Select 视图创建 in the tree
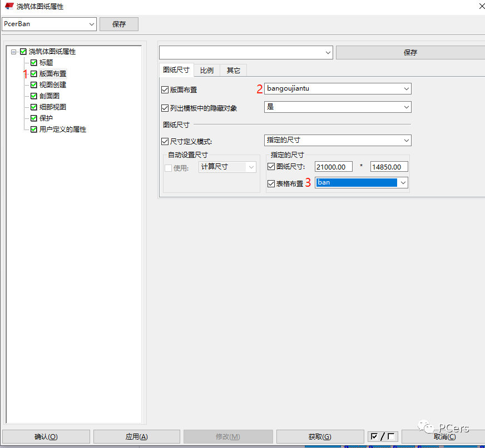This screenshot has width=485, height=448. click(x=53, y=85)
